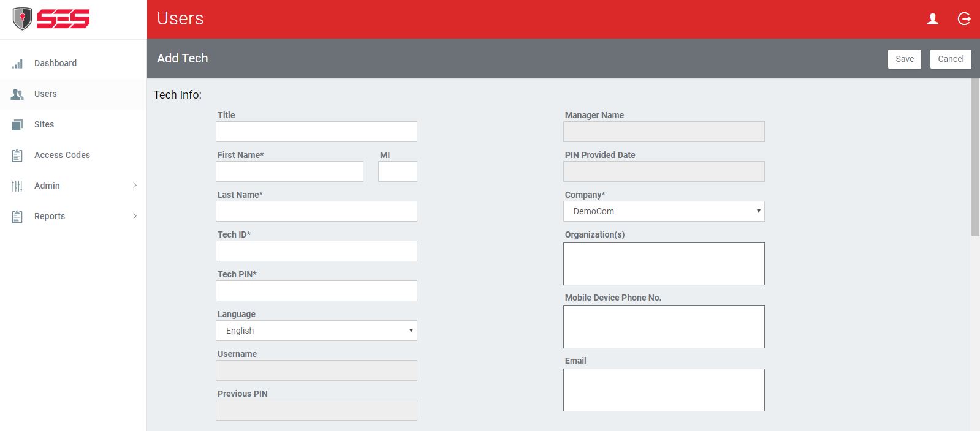Click the logout icon in header

tap(964, 19)
